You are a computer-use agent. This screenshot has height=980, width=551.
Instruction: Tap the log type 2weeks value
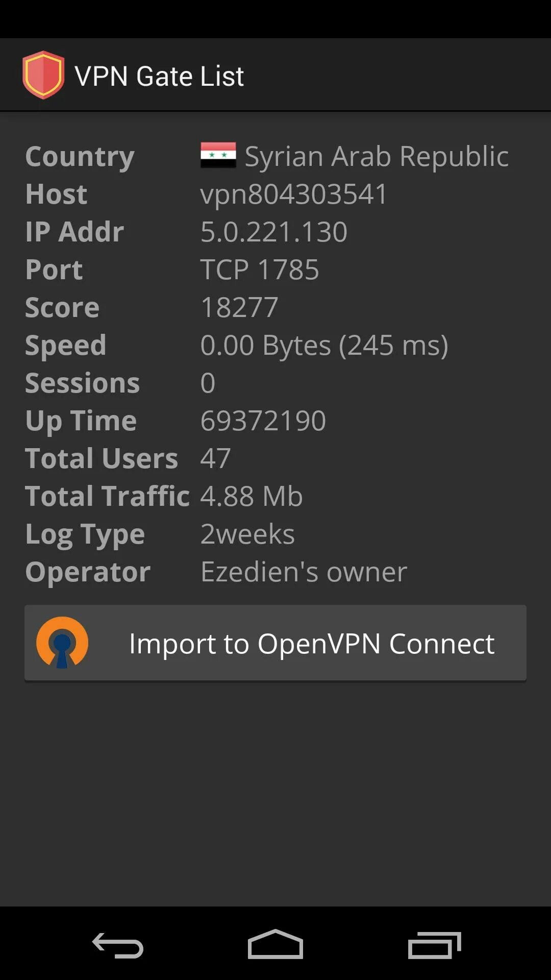[x=247, y=534]
